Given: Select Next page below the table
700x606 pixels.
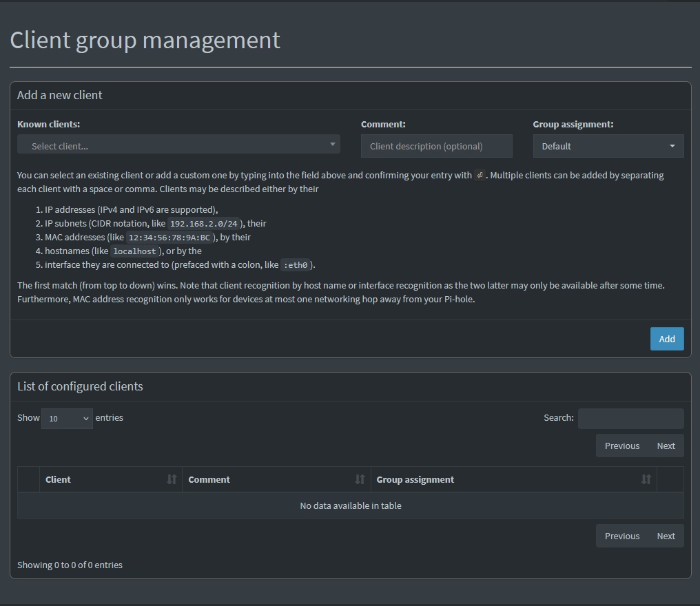Looking at the screenshot, I should point(666,536).
